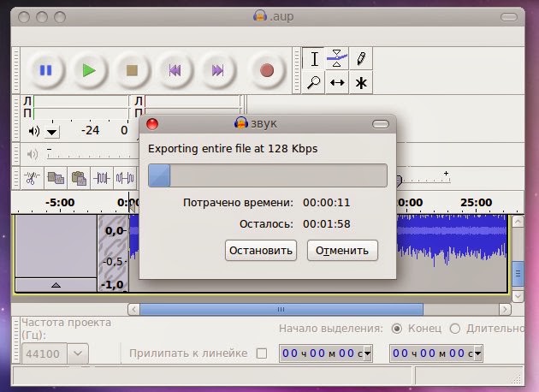Screen dimensions: 539x392
Task: Click the 44100 project rate field
Action: pyautogui.click(x=44, y=353)
